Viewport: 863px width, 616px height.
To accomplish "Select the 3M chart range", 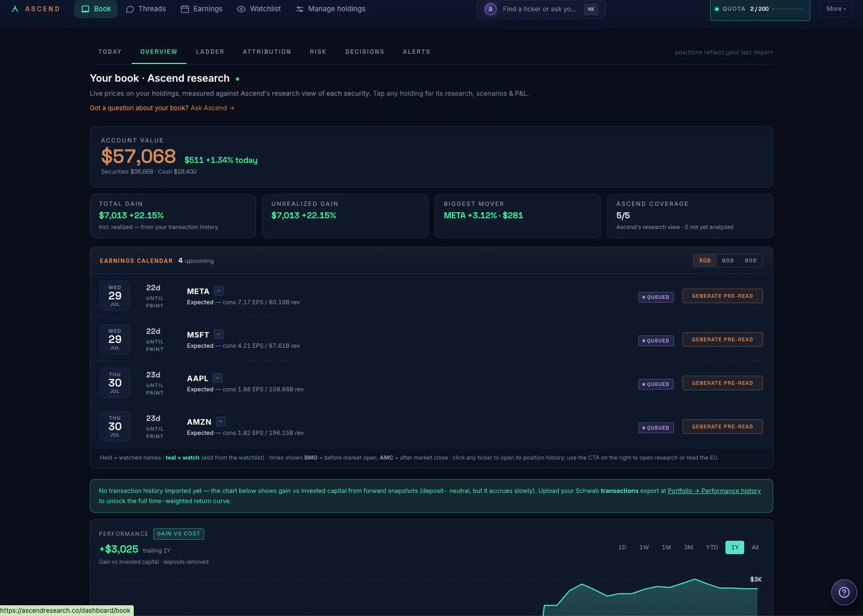I will [688, 547].
